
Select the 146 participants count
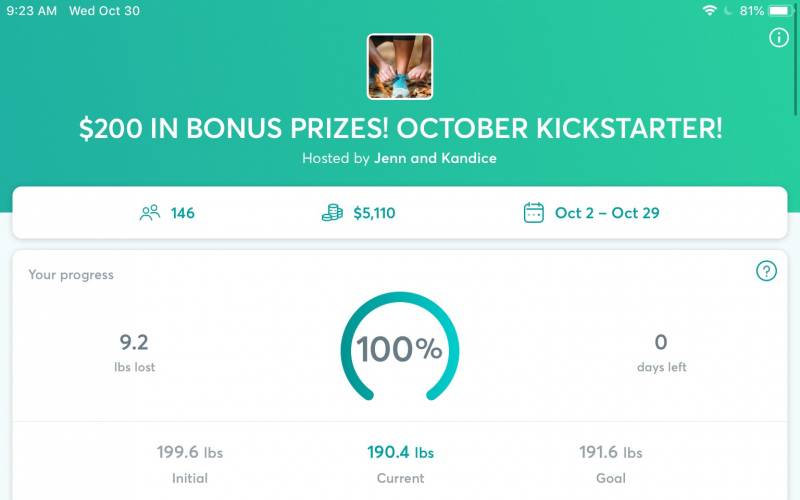pos(182,213)
